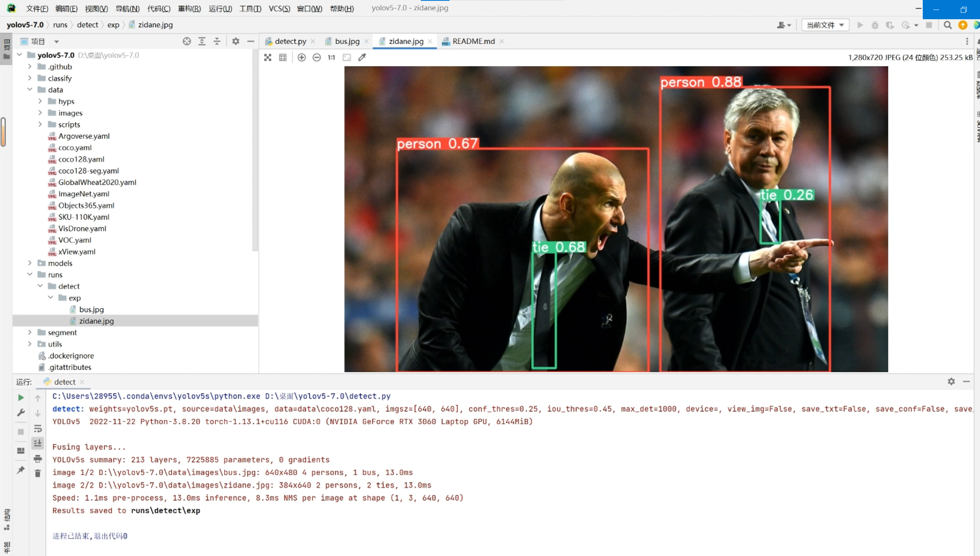Expand the segment folder
980x556 pixels.
(x=30, y=332)
